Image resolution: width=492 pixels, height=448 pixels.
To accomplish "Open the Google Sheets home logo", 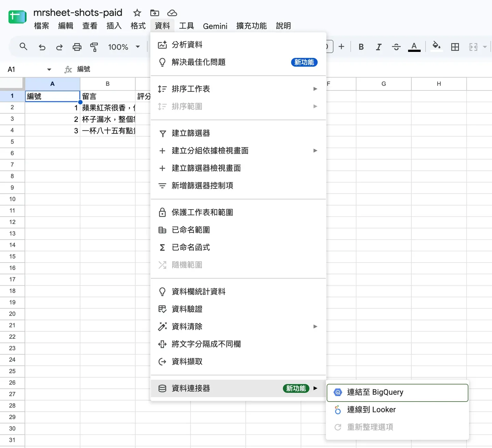I will coord(17,17).
